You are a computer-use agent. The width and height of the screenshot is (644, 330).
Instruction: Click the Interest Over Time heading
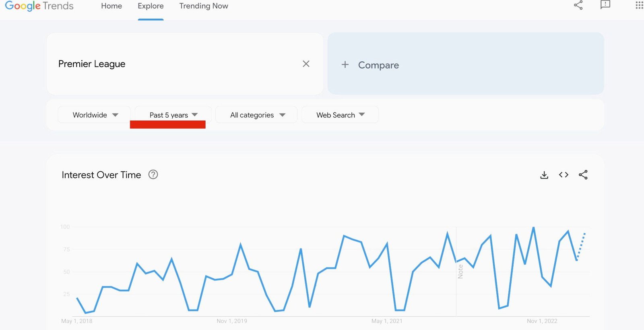(101, 175)
